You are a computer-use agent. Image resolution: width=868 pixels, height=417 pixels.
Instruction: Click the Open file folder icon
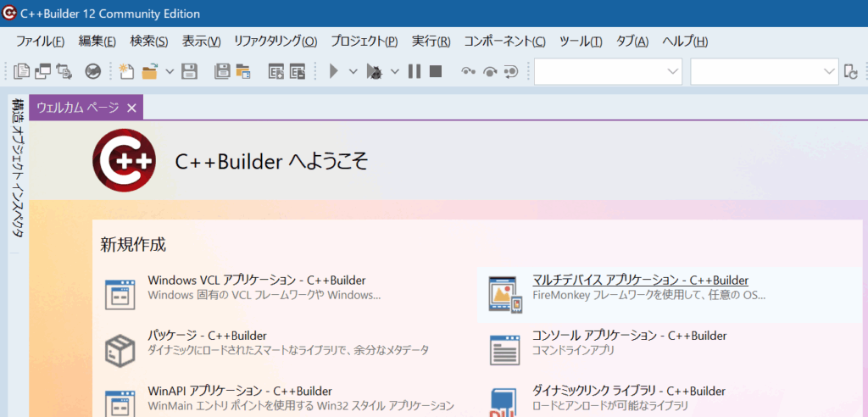pos(150,72)
